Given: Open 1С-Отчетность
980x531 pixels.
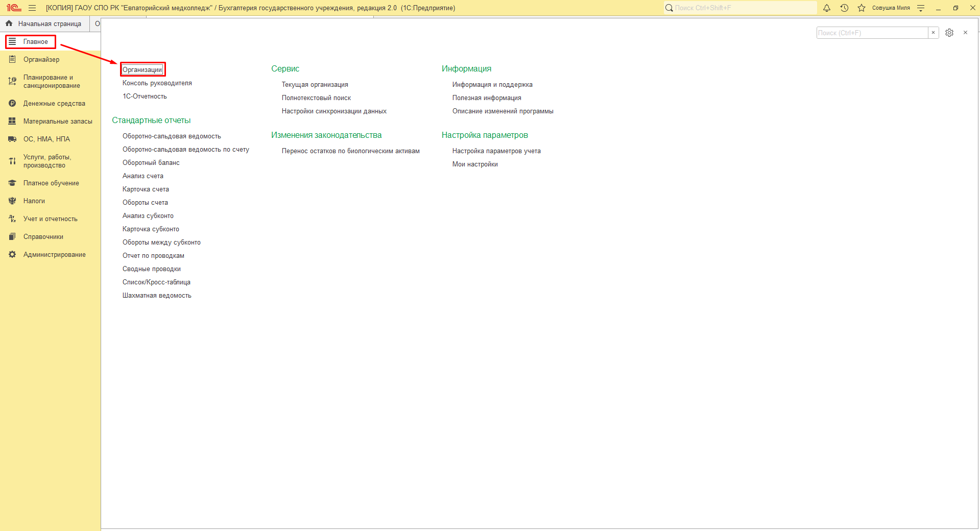Looking at the screenshot, I should 145,96.
